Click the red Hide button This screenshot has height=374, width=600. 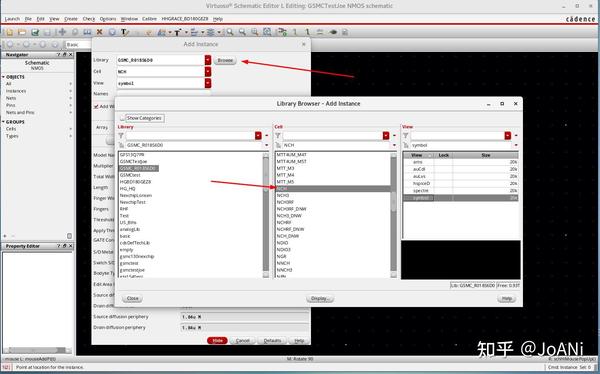pos(217,341)
